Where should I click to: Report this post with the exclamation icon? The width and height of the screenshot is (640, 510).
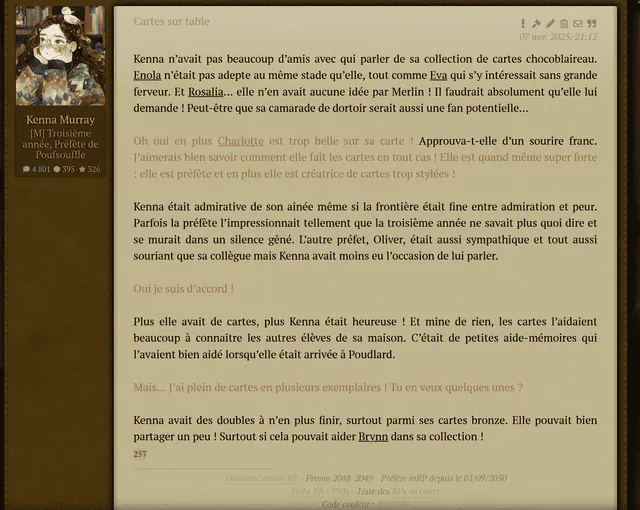[523, 24]
